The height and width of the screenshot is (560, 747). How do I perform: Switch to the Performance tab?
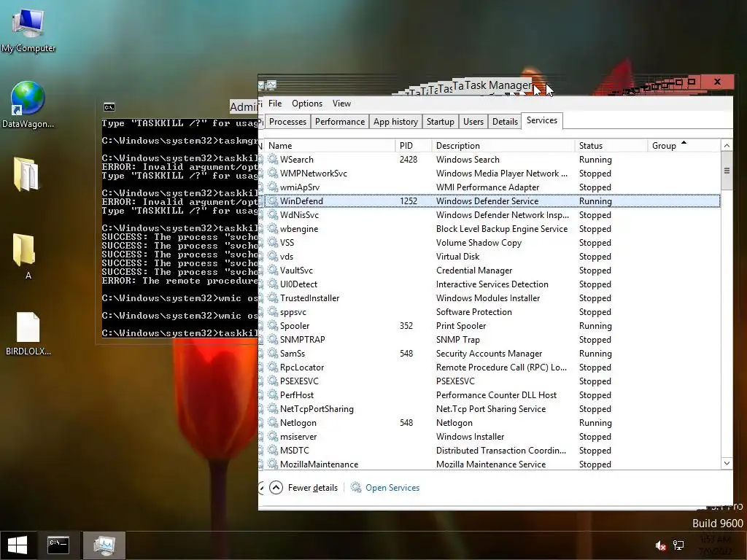tap(340, 122)
